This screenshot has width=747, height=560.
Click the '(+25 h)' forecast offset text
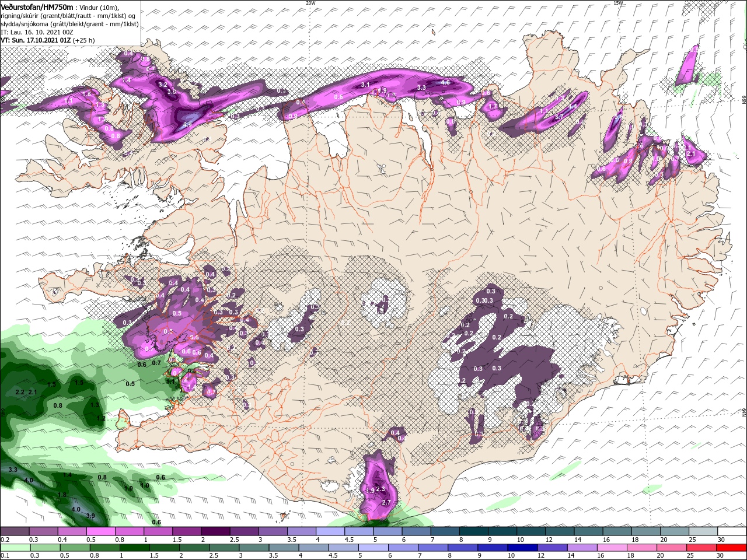84,40
